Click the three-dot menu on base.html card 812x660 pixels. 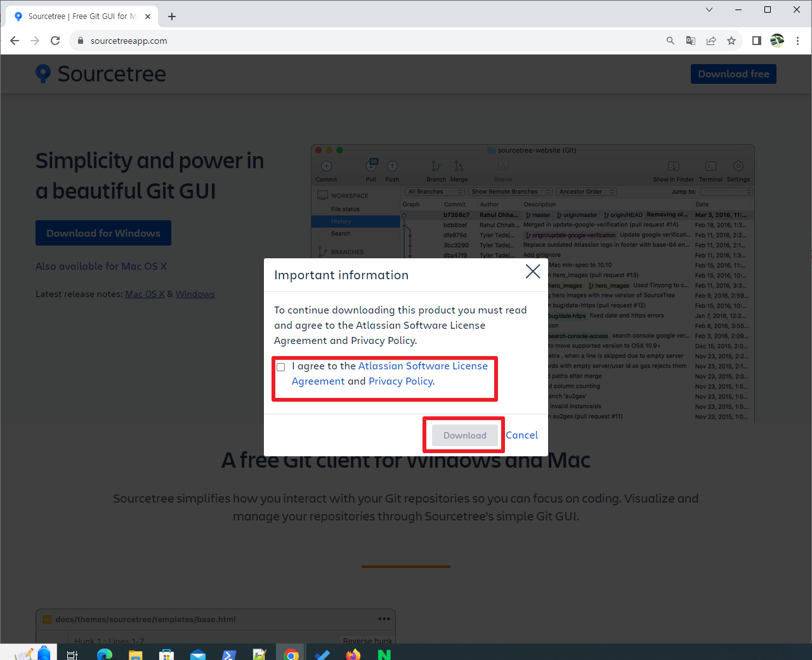coord(384,619)
